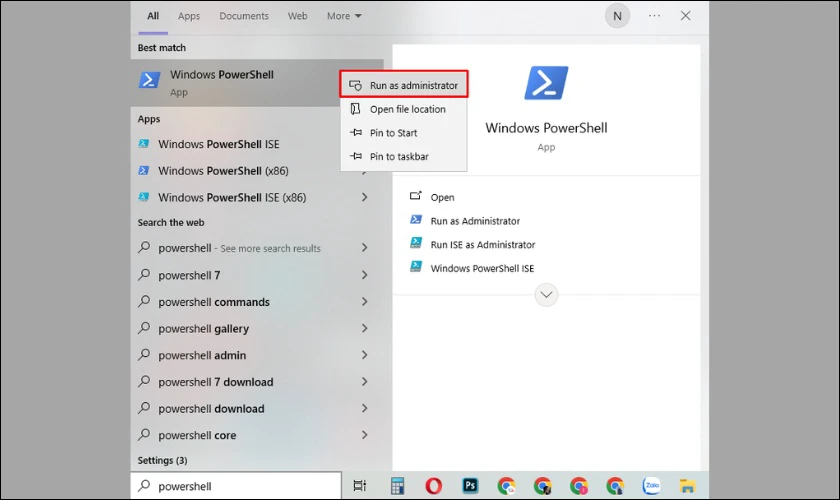Click the Windows PowerShell (x86) icon
The height and width of the screenshot is (500, 840).
(x=144, y=170)
